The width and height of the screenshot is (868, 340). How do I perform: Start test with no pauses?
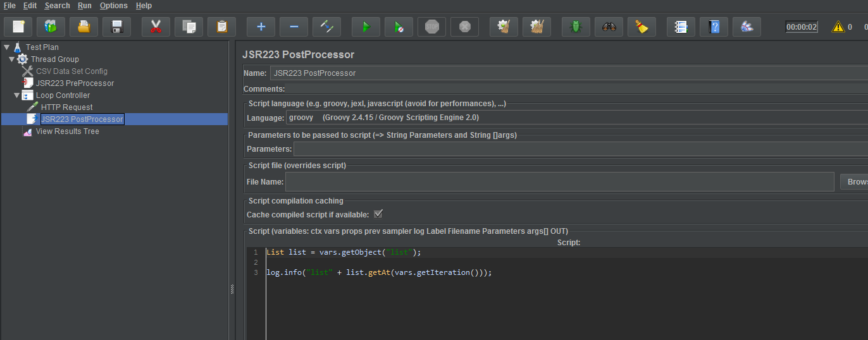coord(399,27)
